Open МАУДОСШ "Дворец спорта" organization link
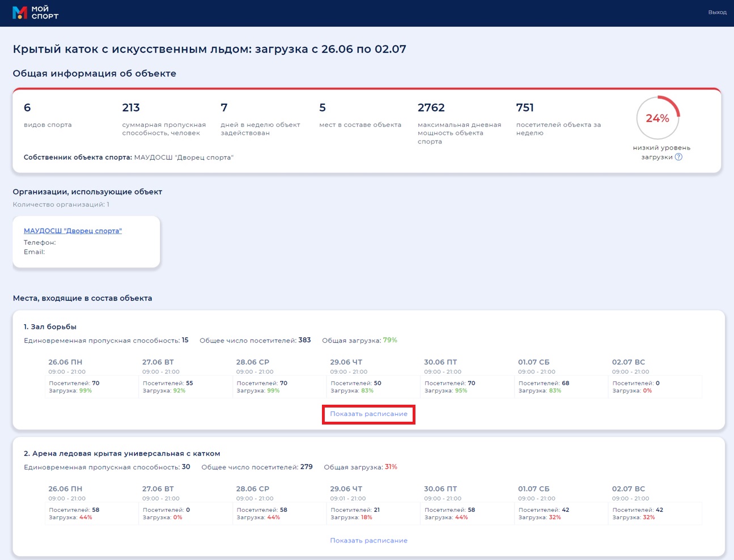Image resolution: width=734 pixels, height=560 pixels. pyautogui.click(x=73, y=231)
